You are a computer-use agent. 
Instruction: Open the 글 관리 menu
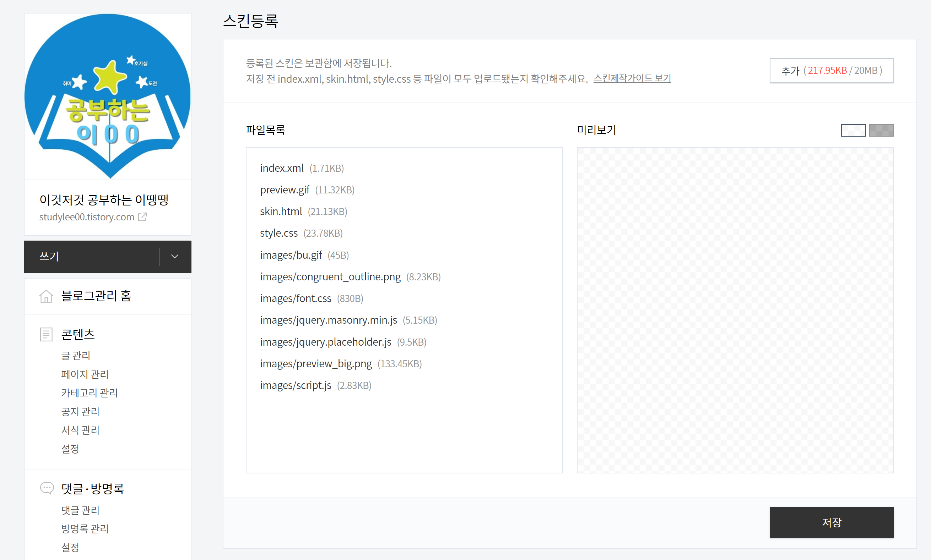76,356
